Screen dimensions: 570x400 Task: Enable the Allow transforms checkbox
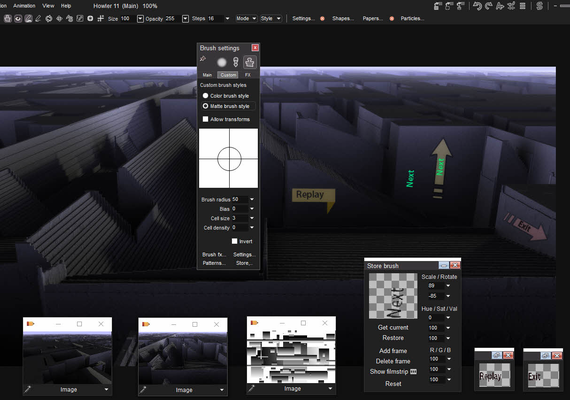pyautogui.click(x=205, y=119)
